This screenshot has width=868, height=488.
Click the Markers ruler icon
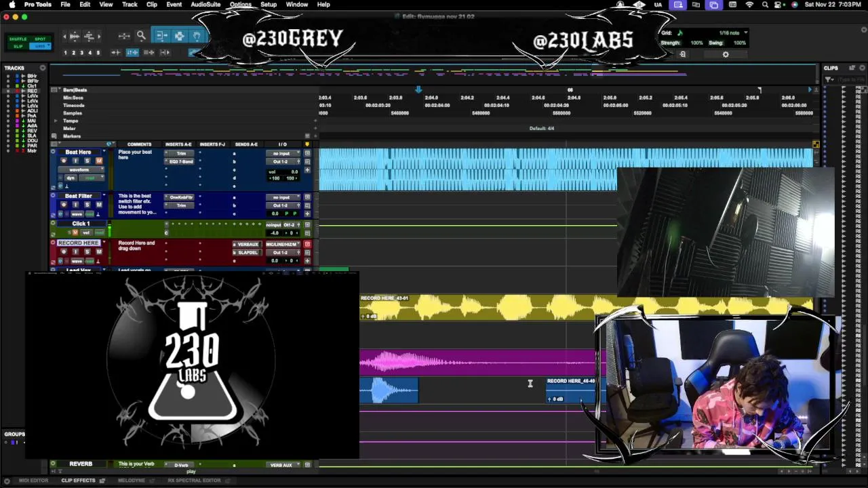coord(56,136)
